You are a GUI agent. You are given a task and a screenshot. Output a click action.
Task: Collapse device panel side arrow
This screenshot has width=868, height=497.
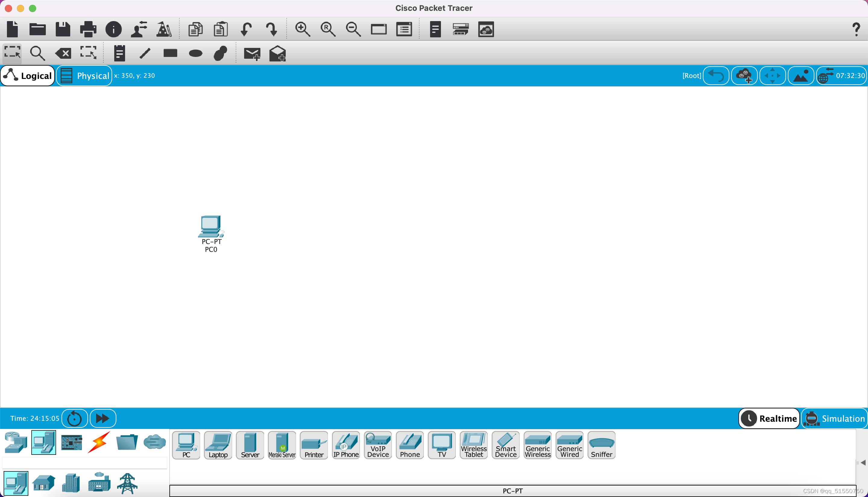point(863,463)
